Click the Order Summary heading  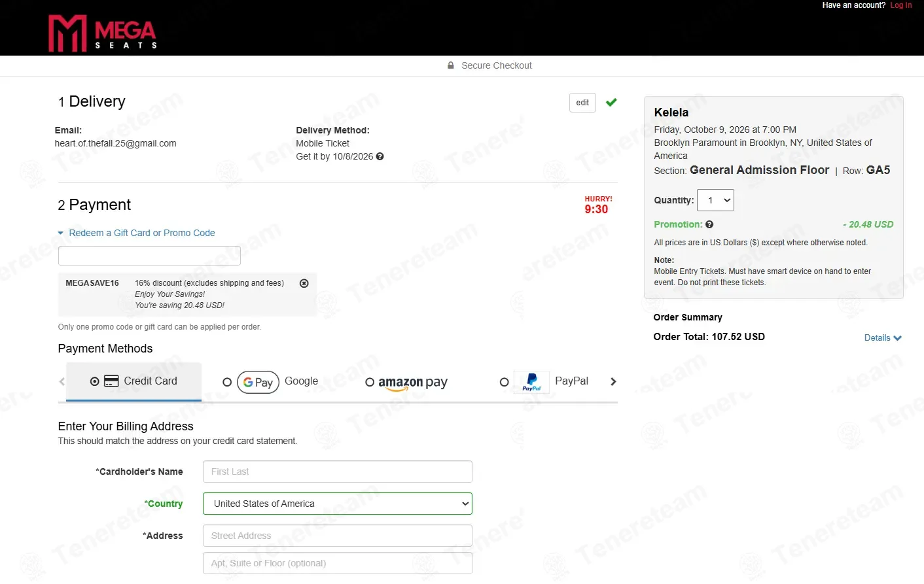(x=688, y=317)
